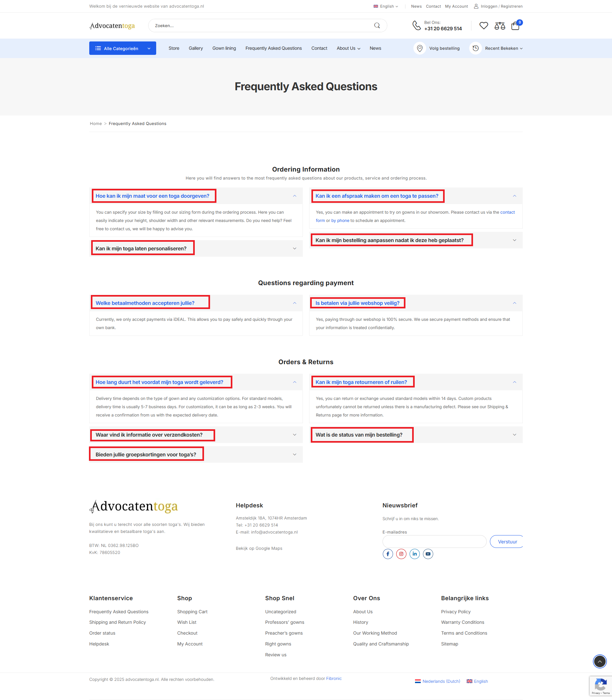Open the wishlist heart icon

click(483, 26)
